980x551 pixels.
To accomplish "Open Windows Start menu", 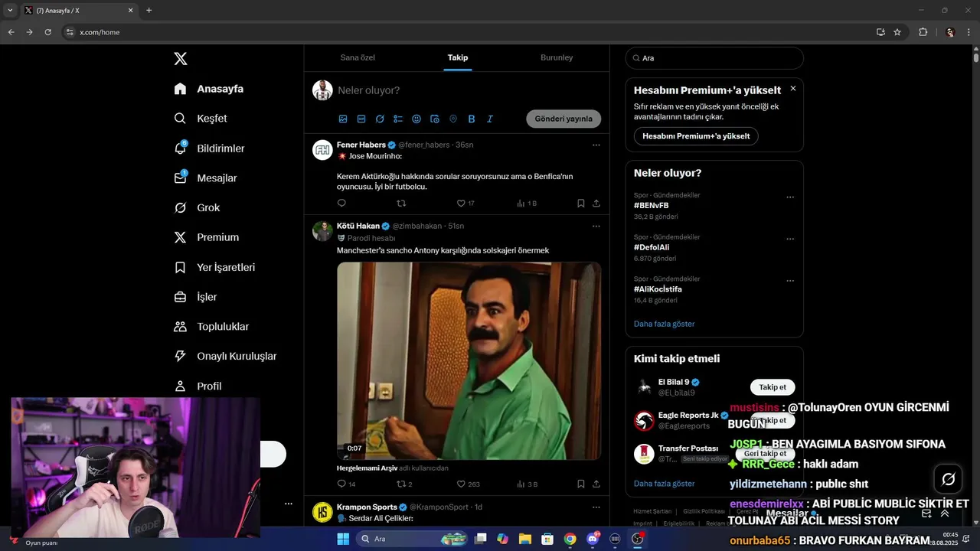I will [x=343, y=539].
